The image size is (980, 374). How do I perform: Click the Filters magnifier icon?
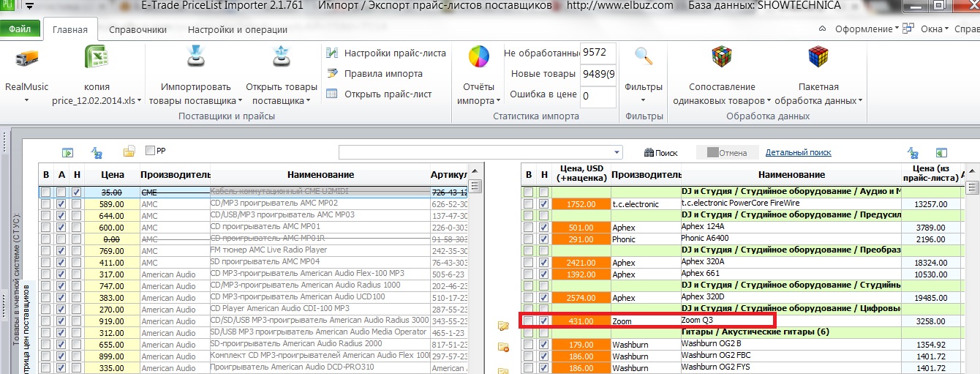644,56
